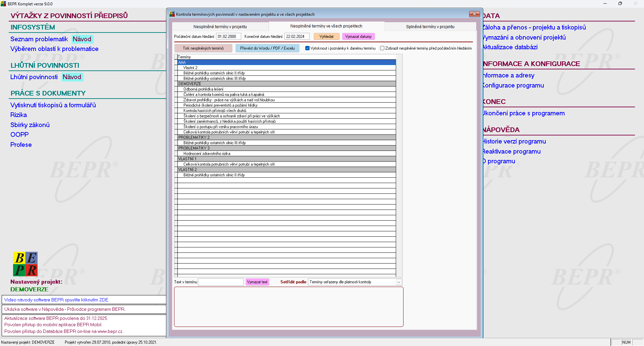The width and height of the screenshot is (644, 346).
Task: Open Aktualizace databází link
Action: coord(510,47)
